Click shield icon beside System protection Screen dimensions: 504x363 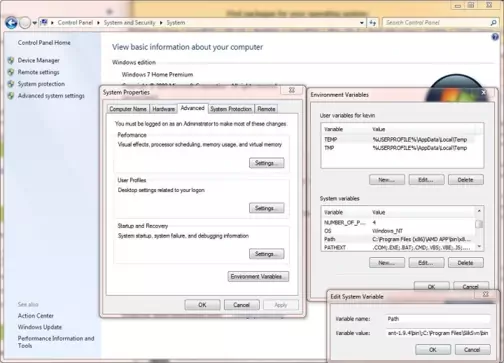click(11, 84)
